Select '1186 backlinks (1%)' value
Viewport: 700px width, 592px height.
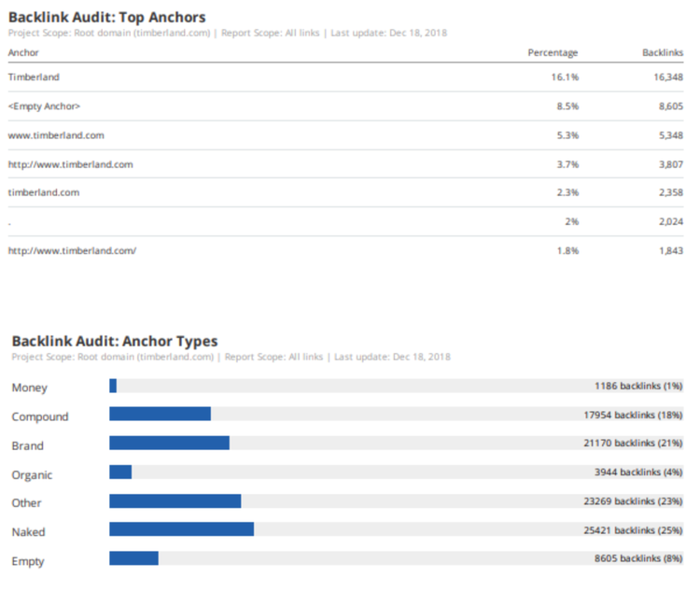pos(638,386)
